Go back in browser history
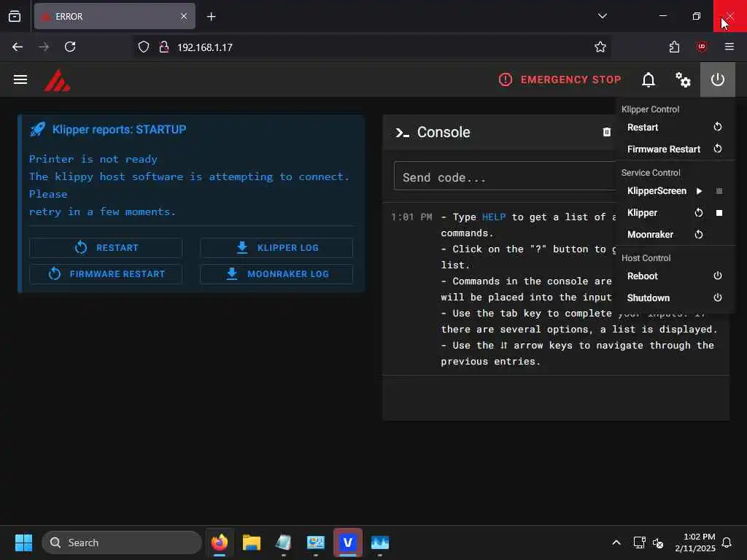Image resolution: width=747 pixels, height=560 pixels. pos(18,47)
